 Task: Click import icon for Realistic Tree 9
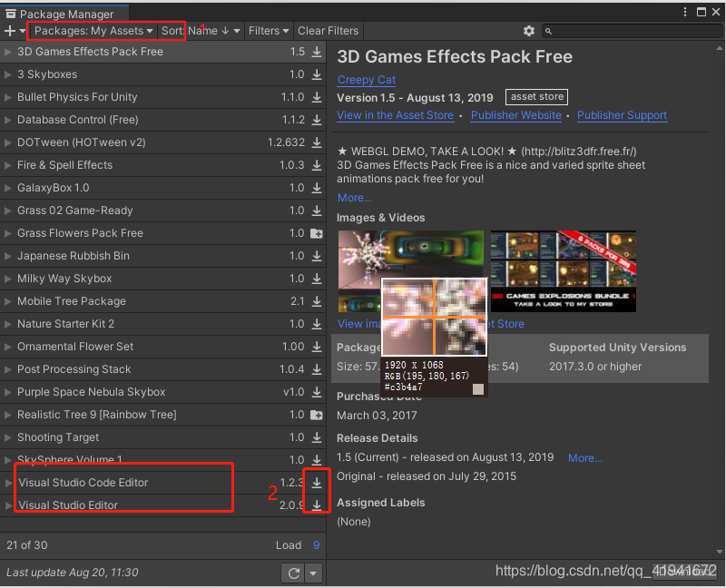317,415
